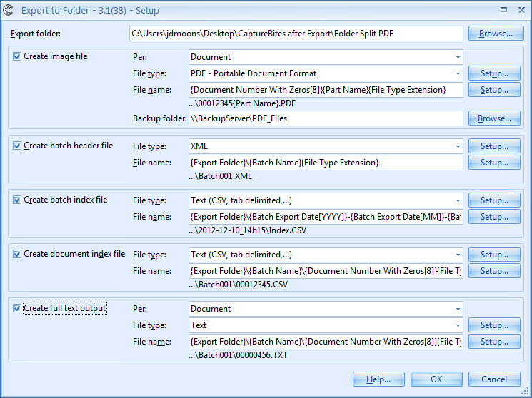Browse for the export folder

coord(496,34)
